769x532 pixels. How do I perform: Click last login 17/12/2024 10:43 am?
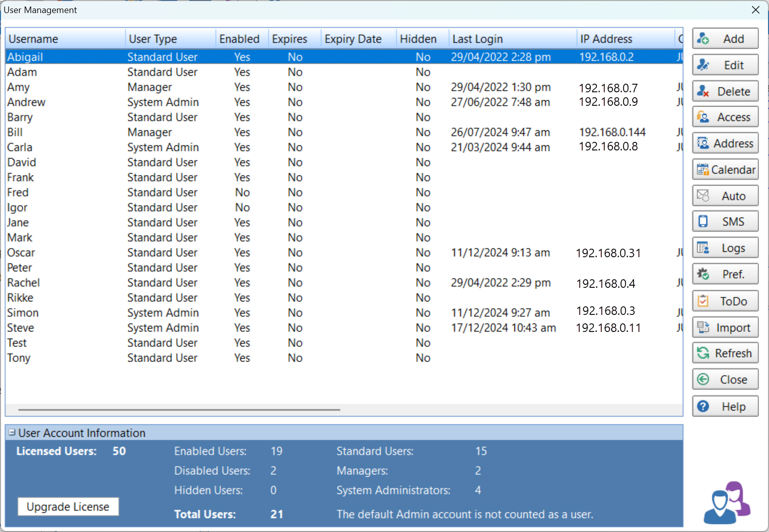click(x=503, y=328)
